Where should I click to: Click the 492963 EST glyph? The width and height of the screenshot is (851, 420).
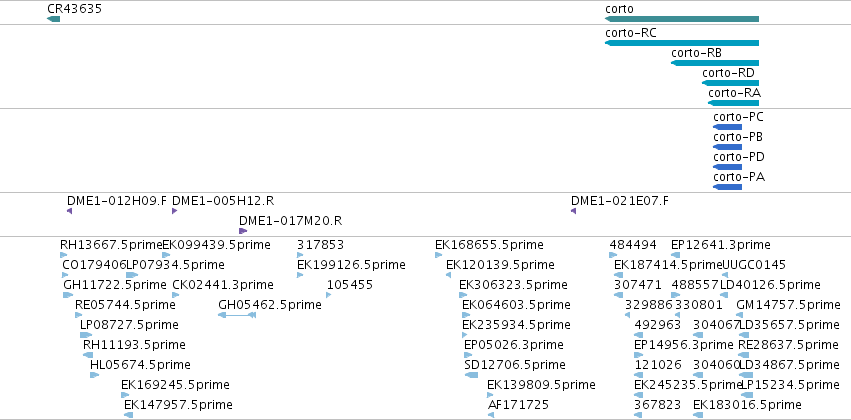[x=639, y=335]
